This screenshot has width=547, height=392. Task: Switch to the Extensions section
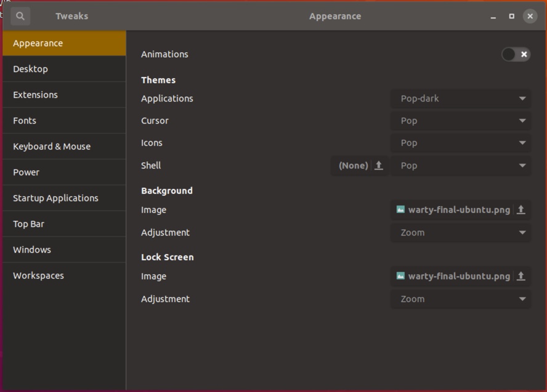(x=35, y=95)
